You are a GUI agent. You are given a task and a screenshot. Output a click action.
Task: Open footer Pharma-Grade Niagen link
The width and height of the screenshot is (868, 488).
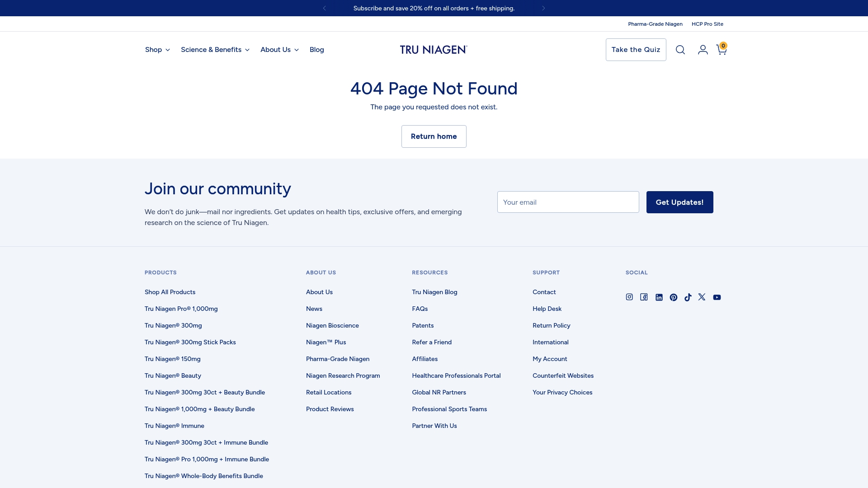(338, 359)
